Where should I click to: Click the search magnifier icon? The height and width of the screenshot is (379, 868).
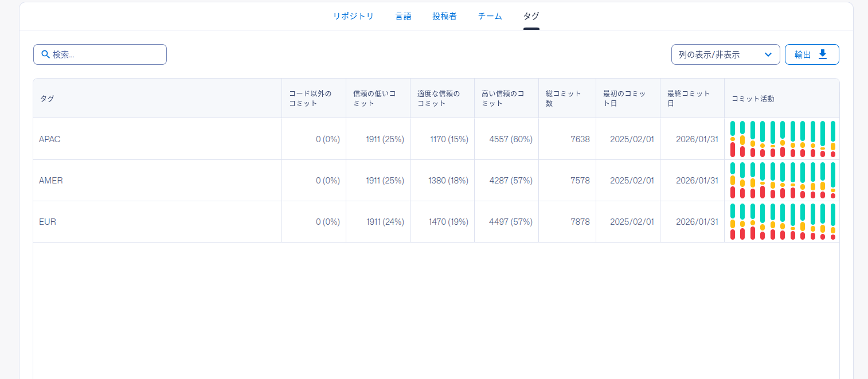tap(46, 54)
